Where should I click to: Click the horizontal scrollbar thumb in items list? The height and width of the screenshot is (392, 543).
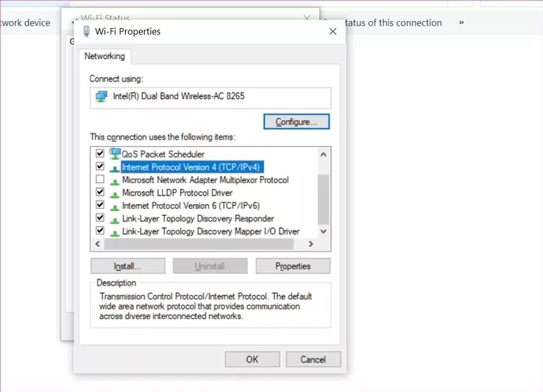[199, 244]
